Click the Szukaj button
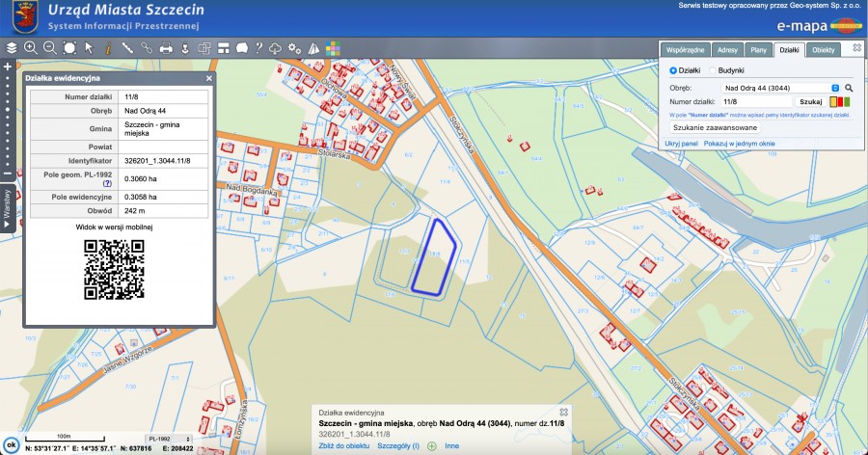This screenshot has width=868, height=455. tap(810, 101)
